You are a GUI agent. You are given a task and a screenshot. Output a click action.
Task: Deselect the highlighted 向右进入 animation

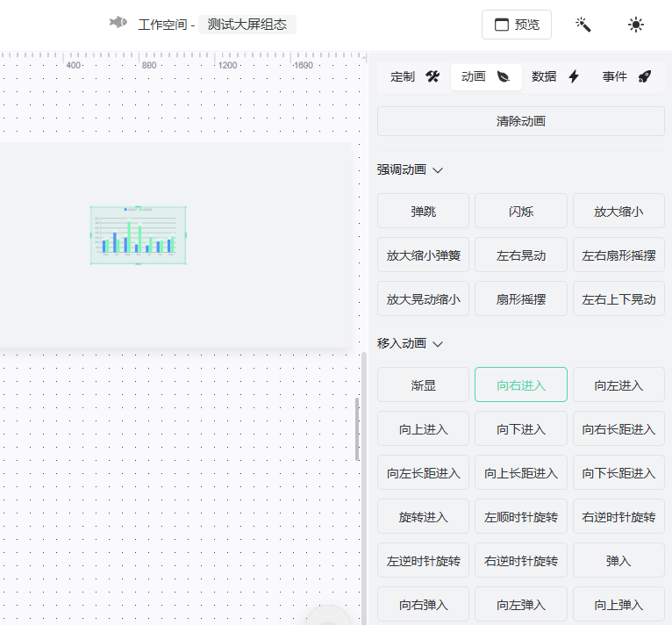[521, 384]
